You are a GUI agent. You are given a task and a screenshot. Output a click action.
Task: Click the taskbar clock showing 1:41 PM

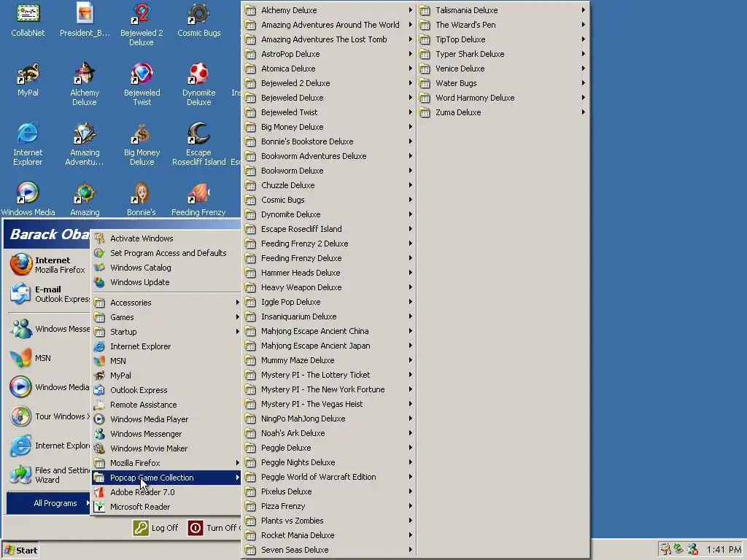click(723, 550)
